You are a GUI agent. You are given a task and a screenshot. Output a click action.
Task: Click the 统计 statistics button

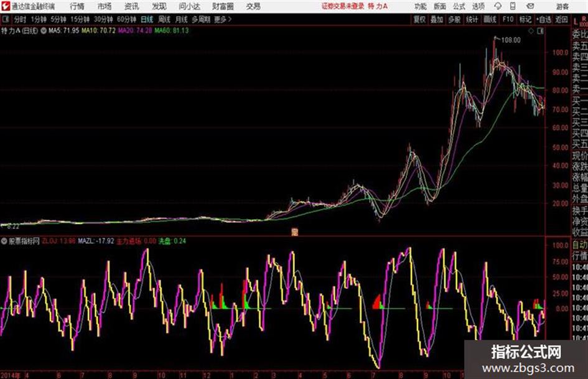coord(472,19)
